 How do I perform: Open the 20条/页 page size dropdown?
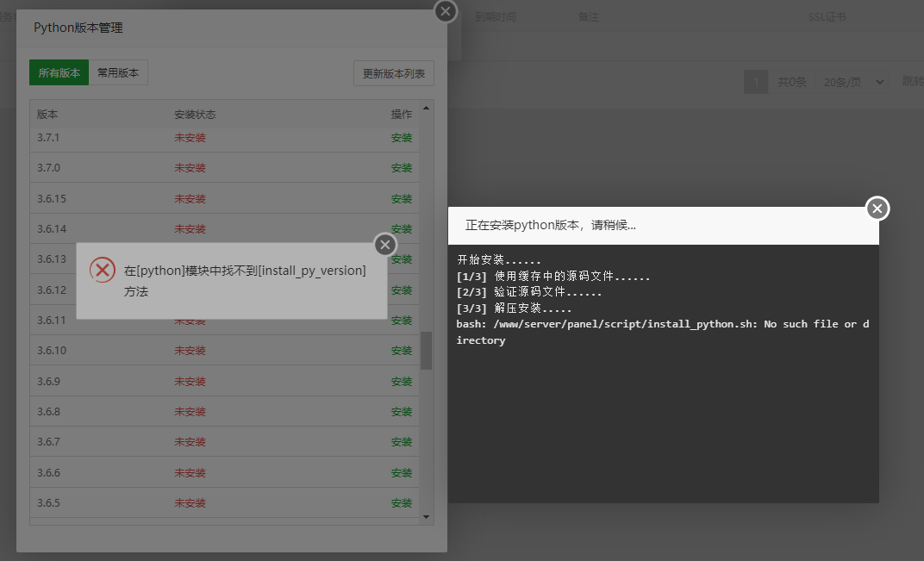(x=852, y=82)
